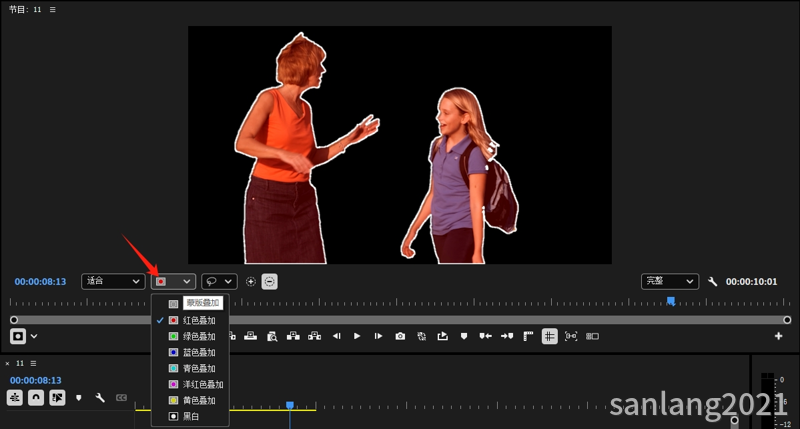Step back one frame
Image resolution: width=800 pixels, height=429 pixels.
(336, 336)
